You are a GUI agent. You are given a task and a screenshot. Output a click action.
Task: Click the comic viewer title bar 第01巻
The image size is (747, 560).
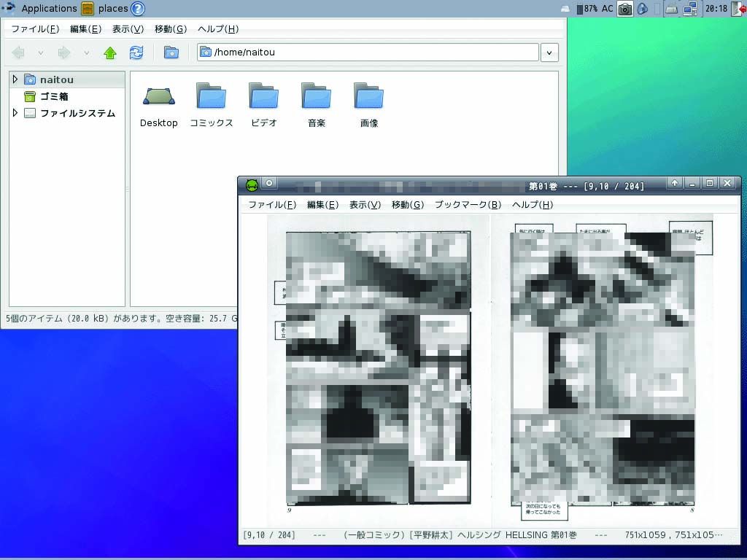pos(543,186)
